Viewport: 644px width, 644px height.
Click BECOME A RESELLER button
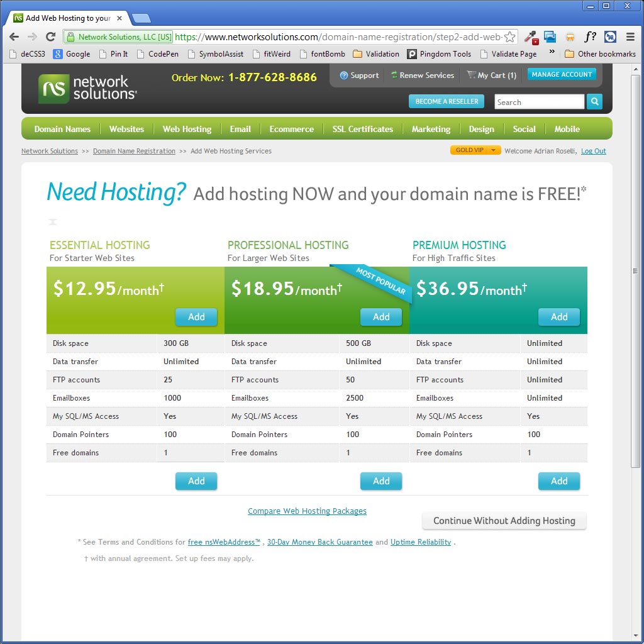[x=447, y=101]
